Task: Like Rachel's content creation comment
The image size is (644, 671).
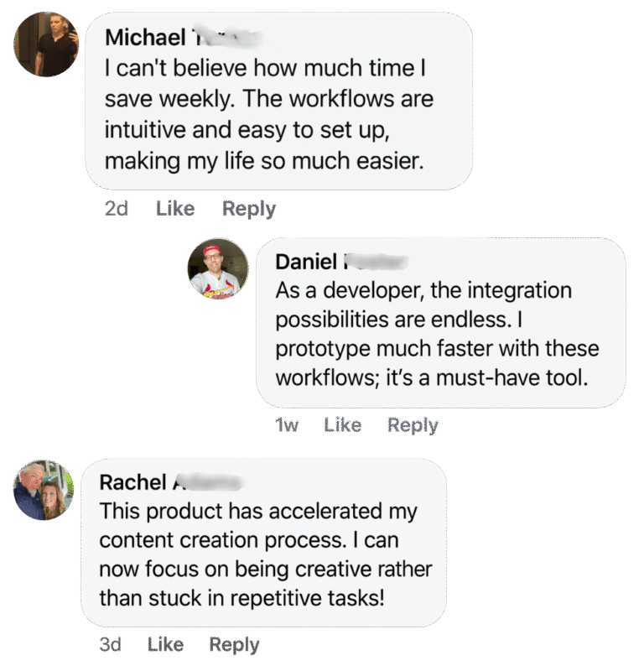Action: [165, 644]
